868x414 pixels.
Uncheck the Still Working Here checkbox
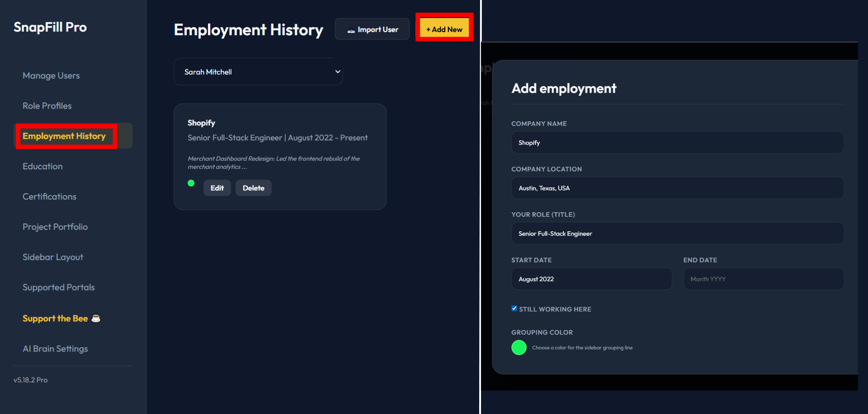tap(514, 308)
